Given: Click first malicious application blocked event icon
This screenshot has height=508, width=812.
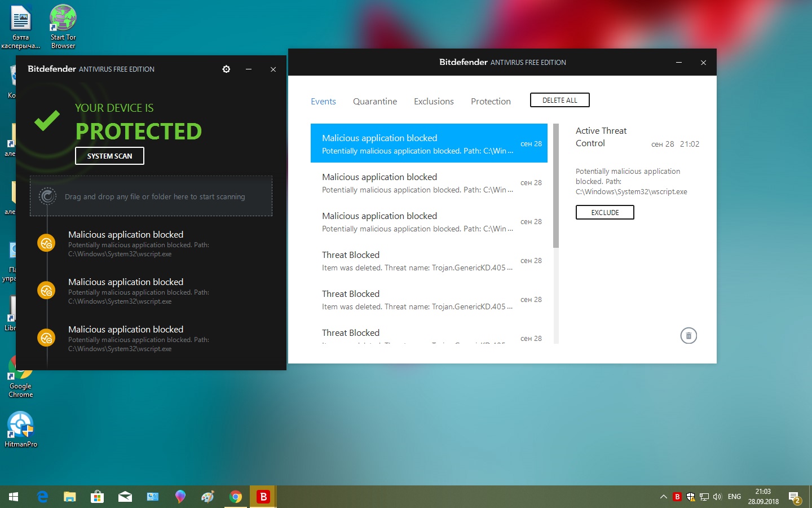Looking at the screenshot, I should click(x=46, y=243).
